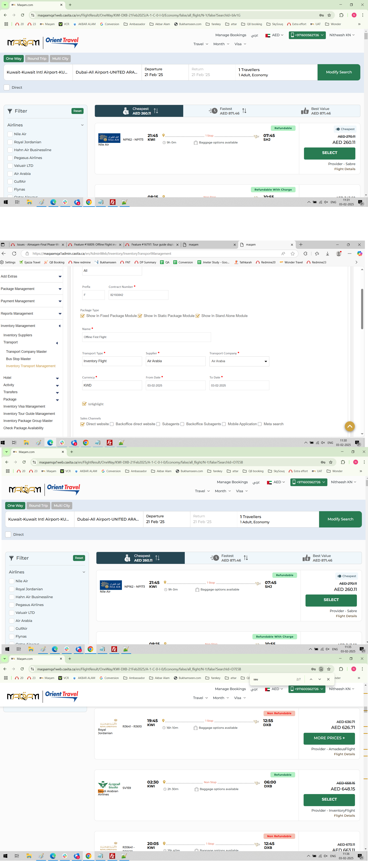Open Edge Copilot icon in the toolbar
Viewport: 368px width, 868px height.
click(360, 253)
